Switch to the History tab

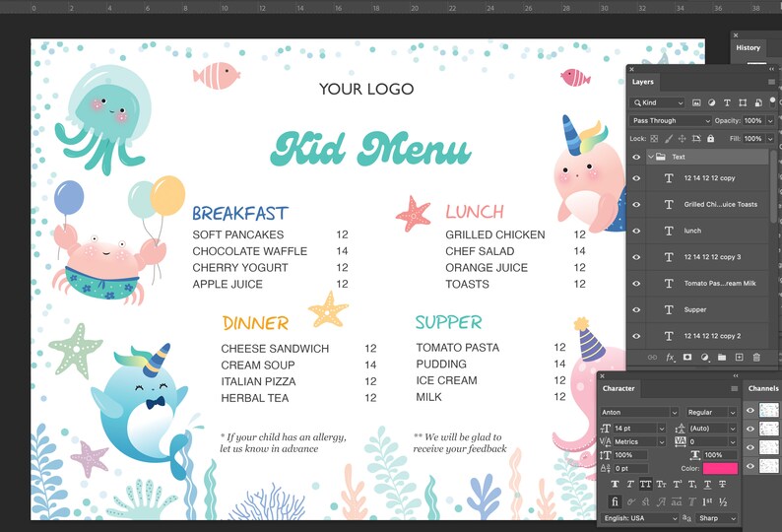click(749, 48)
